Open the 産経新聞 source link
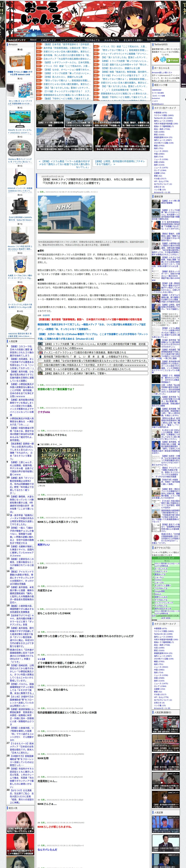 coord(46,315)
